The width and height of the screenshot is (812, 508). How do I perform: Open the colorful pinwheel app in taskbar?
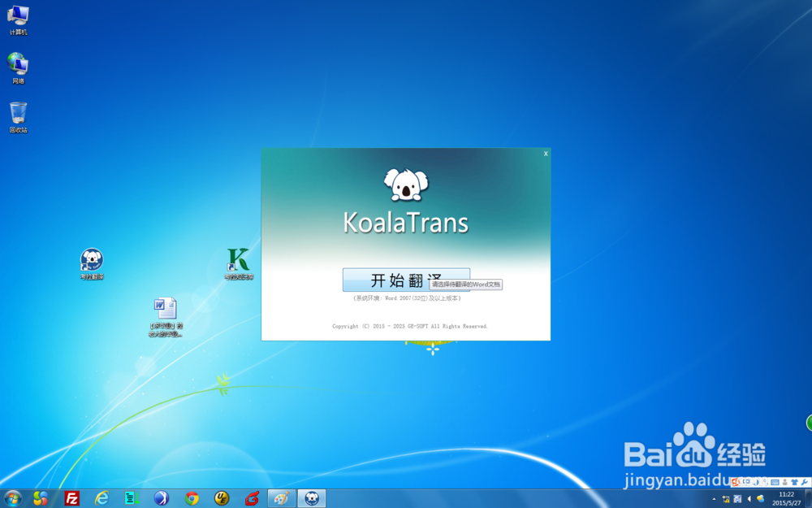(x=41, y=499)
